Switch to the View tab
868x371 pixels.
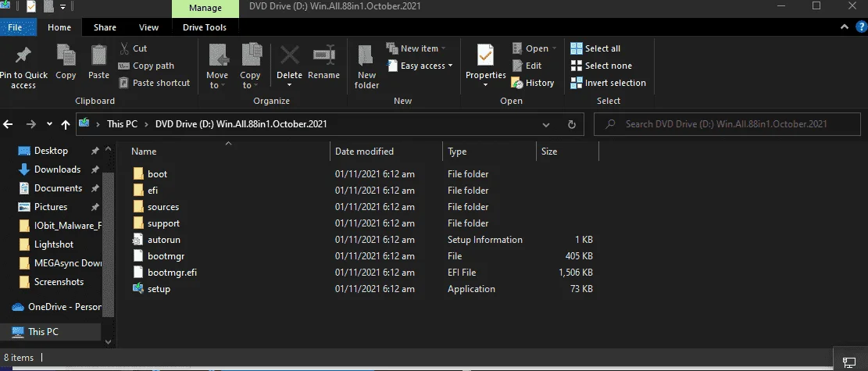tap(148, 27)
